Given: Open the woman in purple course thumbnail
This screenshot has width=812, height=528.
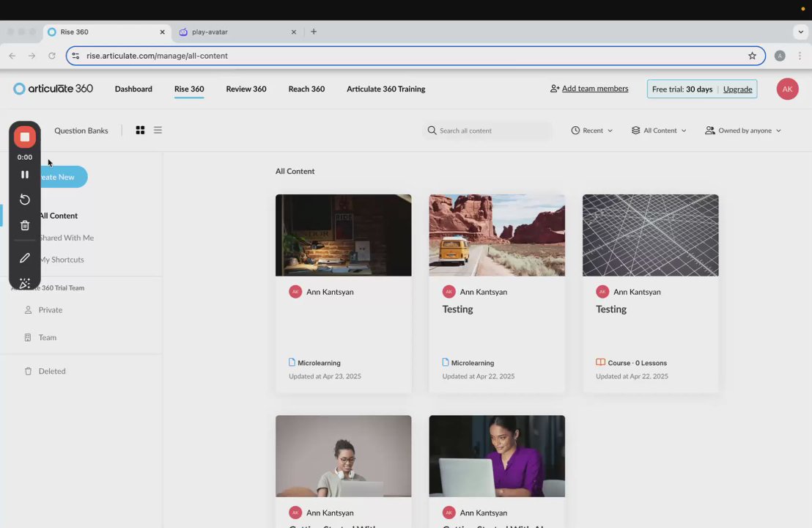Looking at the screenshot, I should pyautogui.click(x=497, y=456).
